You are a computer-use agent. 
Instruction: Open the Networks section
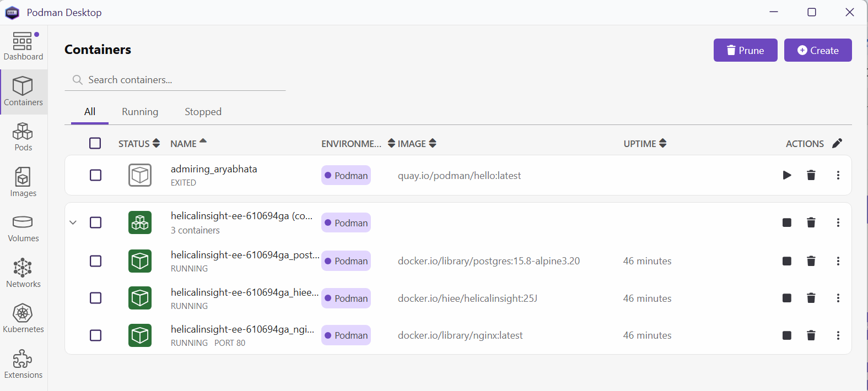click(x=23, y=274)
